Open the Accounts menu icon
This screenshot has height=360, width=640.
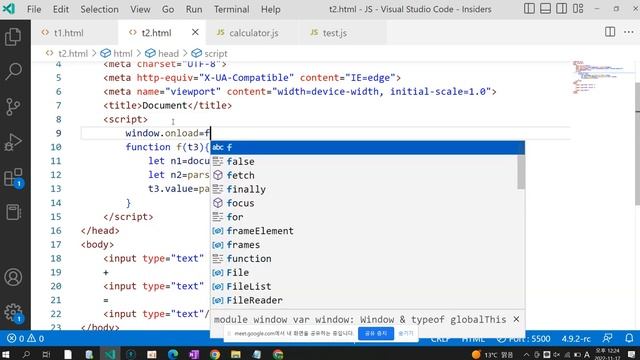point(13,277)
